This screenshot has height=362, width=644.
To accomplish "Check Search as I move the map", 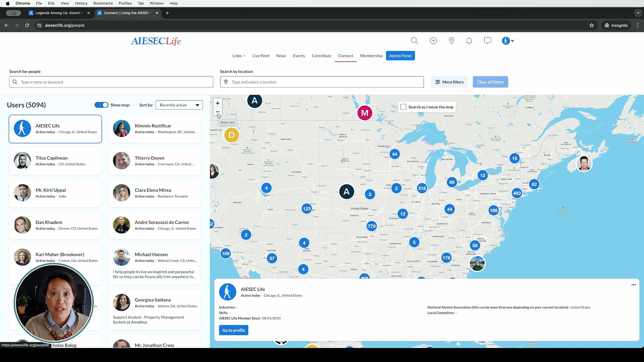I will [x=404, y=107].
